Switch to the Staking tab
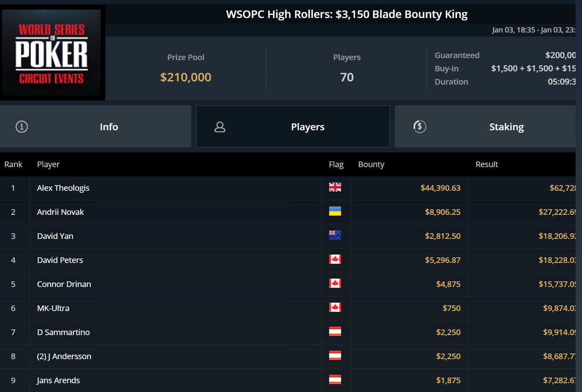582x392 pixels. click(x=506, y=127)
